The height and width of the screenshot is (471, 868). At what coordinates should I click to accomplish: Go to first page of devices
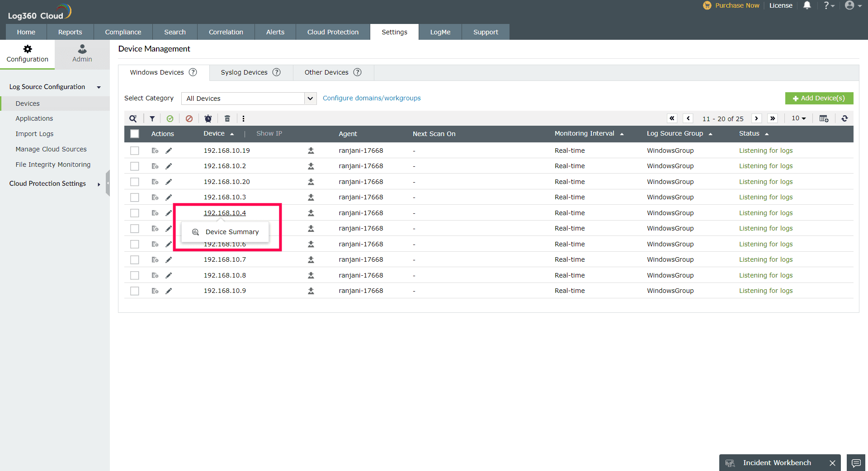pyautogui.click(x=672, y=118)
